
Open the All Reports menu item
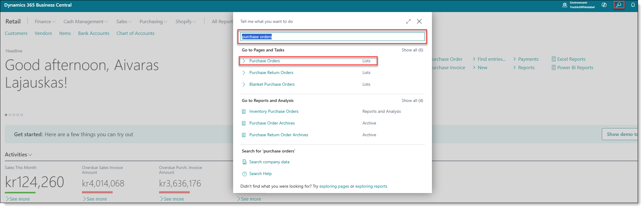(222, 21)
